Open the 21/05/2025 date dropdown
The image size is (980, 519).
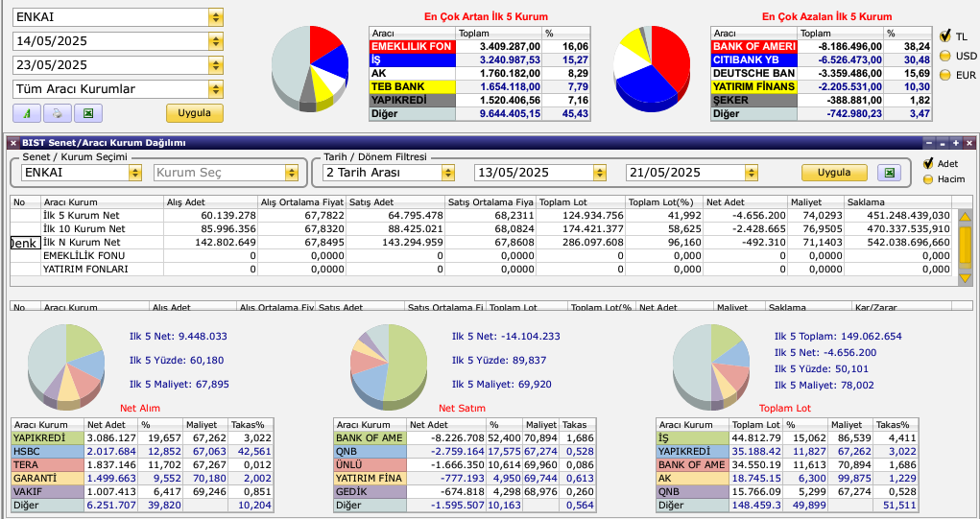(752, 173)
